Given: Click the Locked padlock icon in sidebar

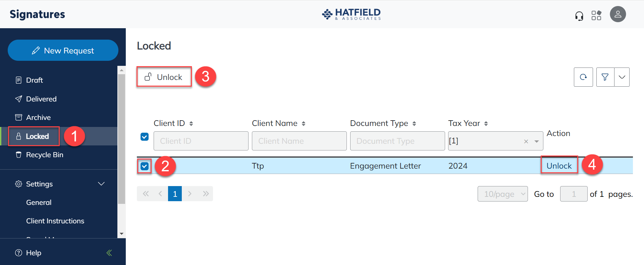Looking at the screenshot, I should pyautogui.click(x=19, y=136).
